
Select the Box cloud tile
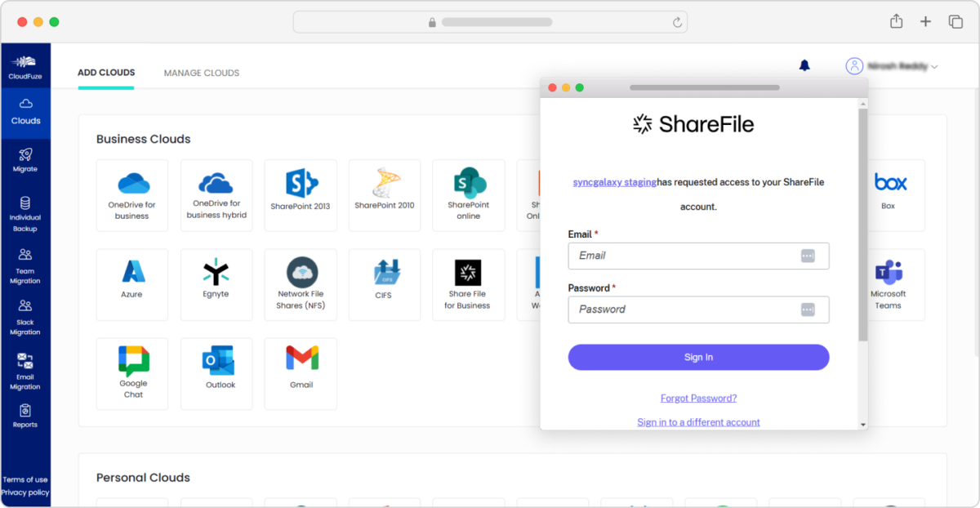point(888,195)
